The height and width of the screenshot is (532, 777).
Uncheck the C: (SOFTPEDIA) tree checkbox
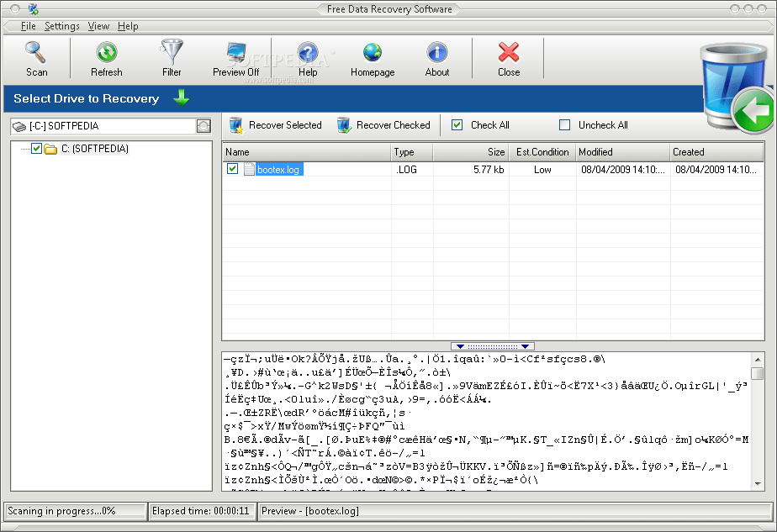pyautogui.click(x=36, y=148)
